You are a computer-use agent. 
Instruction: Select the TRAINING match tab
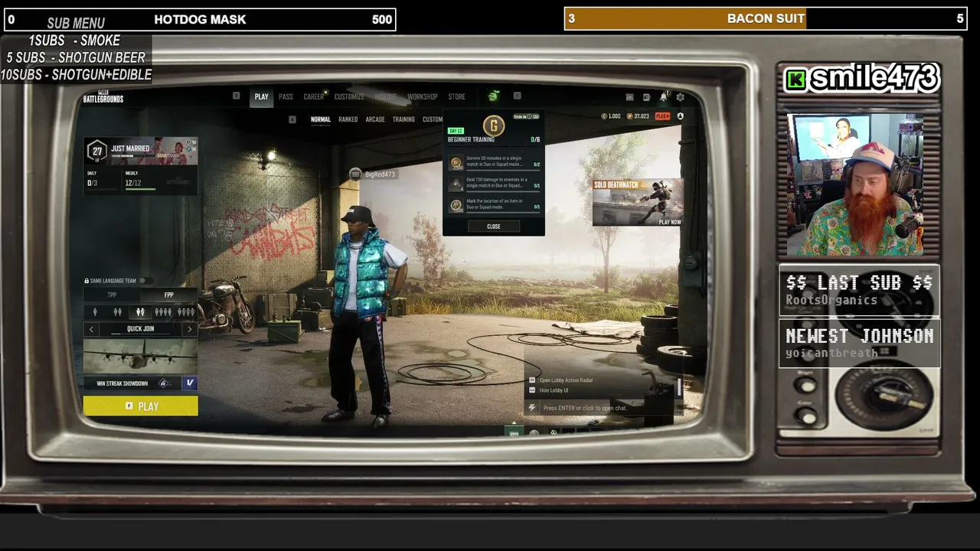tap(403, 119)
